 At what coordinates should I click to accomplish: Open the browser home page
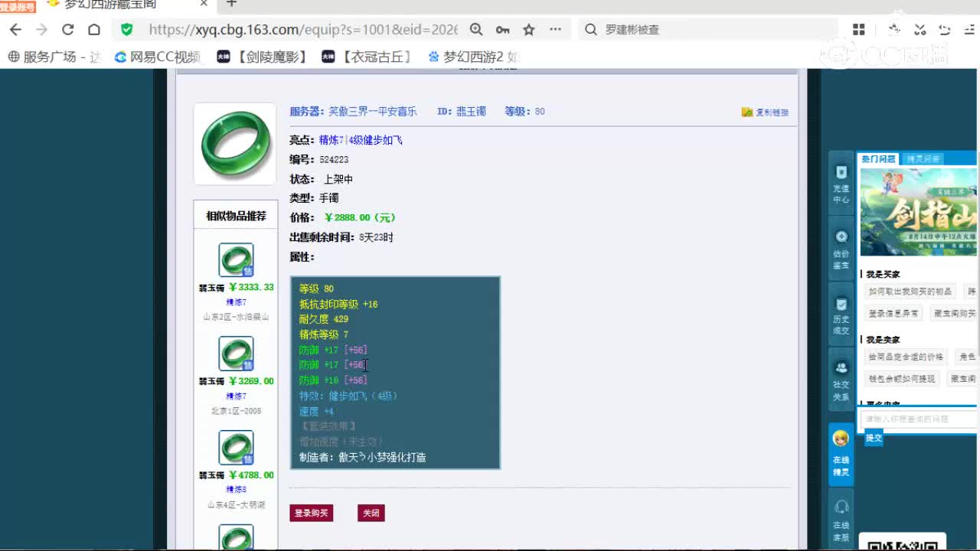click(x=94, y=30)
